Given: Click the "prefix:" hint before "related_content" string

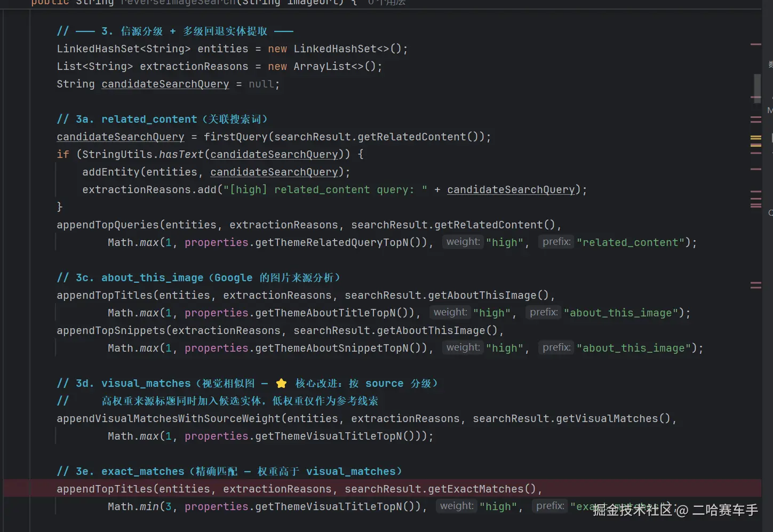Looking at the screenshot, I should pos(556,242).
